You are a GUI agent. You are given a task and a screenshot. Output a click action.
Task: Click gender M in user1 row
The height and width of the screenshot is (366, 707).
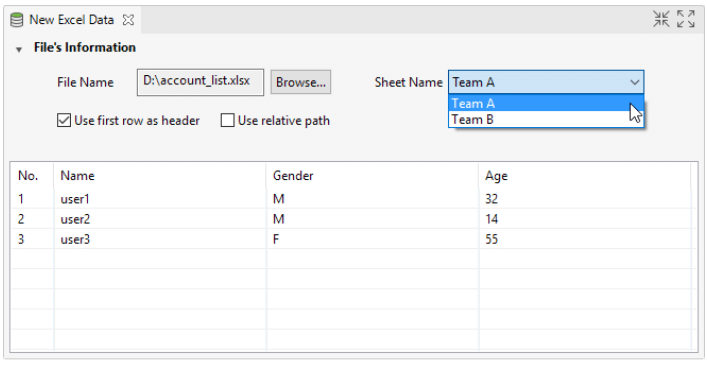click(279, 199)
